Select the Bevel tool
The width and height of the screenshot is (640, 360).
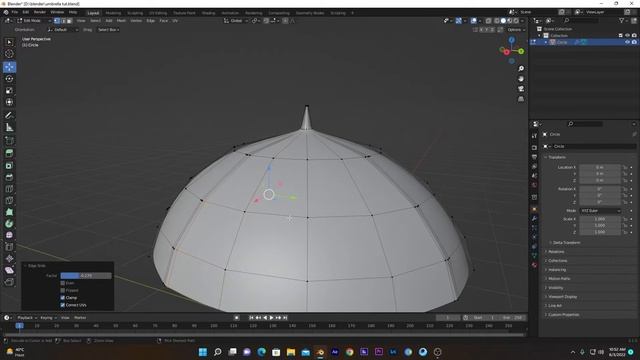click(x=9, y=177)
